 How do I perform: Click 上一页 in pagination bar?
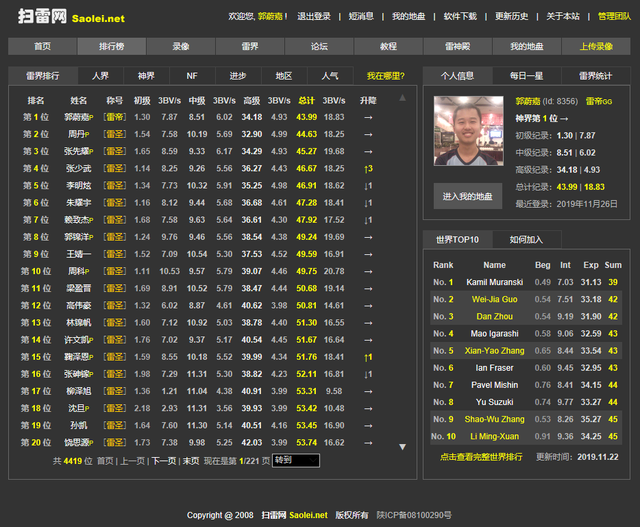(x=133, y=461)
